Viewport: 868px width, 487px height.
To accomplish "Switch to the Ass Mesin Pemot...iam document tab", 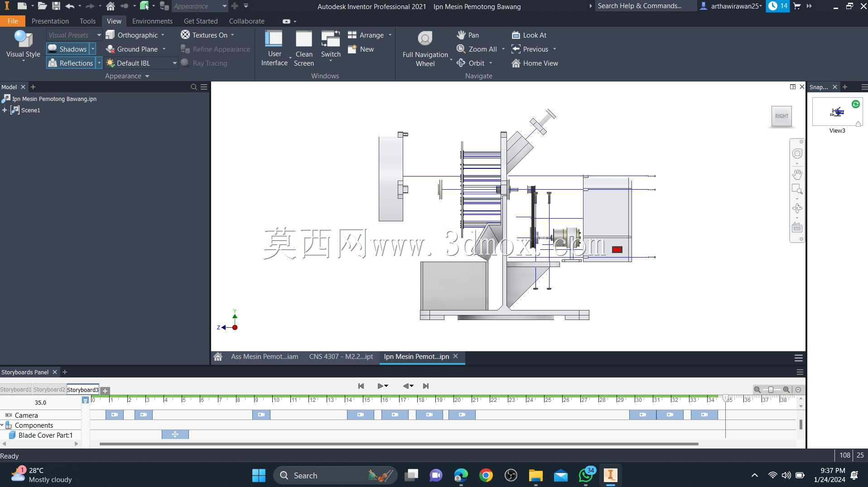I will click(265, 357).
